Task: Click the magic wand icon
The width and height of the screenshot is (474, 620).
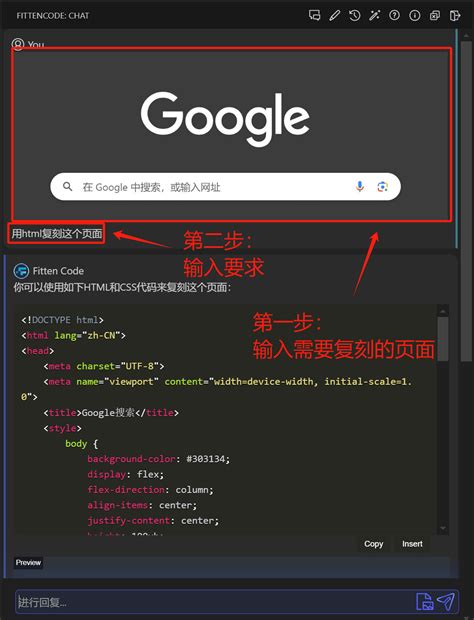Action: 374,15
